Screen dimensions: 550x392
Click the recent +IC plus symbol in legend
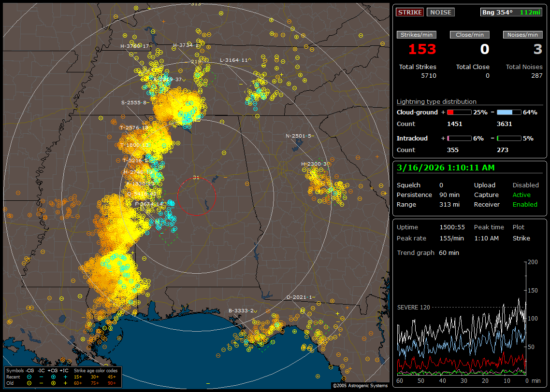[65, 377]
